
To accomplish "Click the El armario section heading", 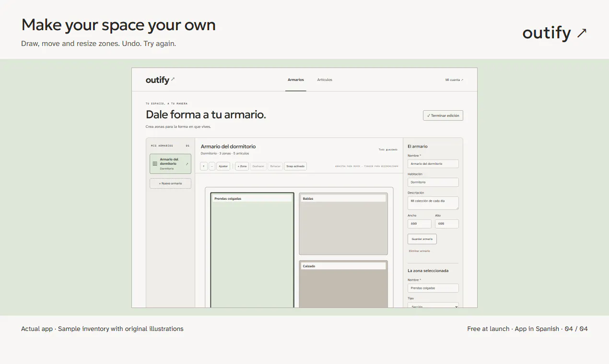I will coord(417,146).
